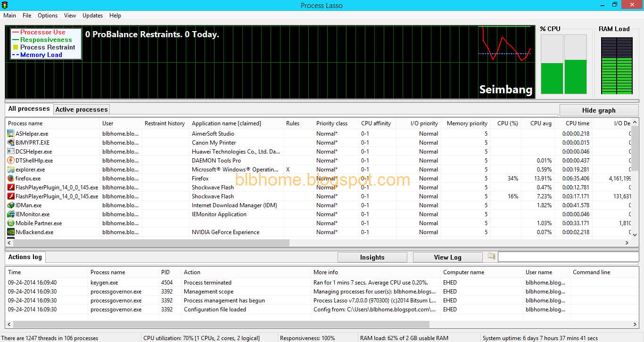Click the 'Configuration file loaded' action entry
Screen dimensions: 644x342
pyautogui.click(x=215, y=309)
